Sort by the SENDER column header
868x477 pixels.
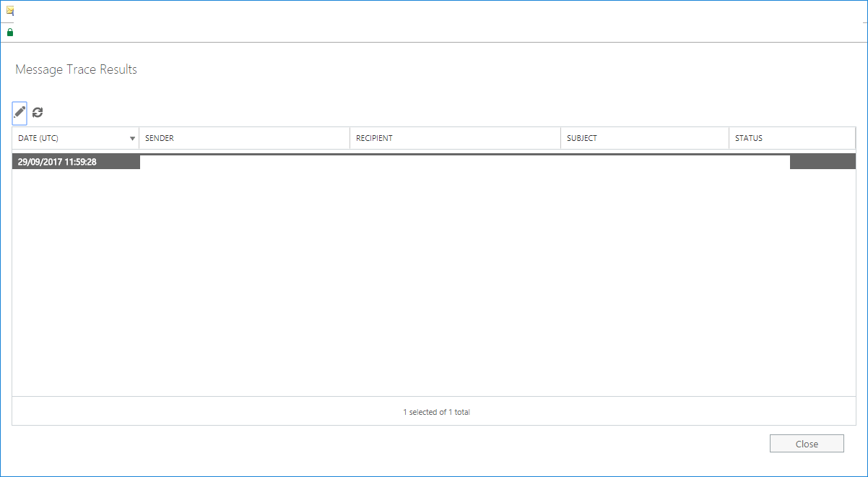point(245,138)
